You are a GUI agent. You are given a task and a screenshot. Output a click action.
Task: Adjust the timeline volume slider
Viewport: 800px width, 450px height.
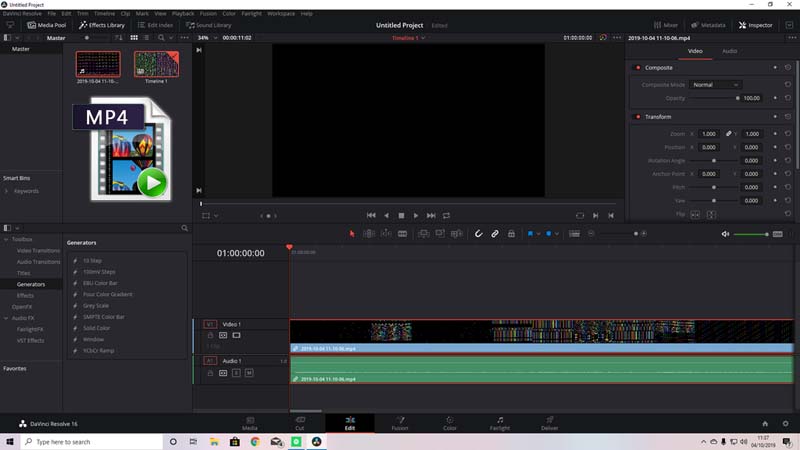pyautogui.click(x=751, y=234)
